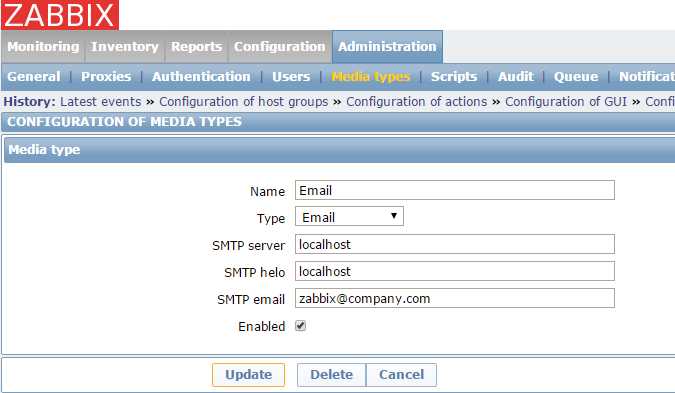Click the CONFIGURATION OF MEDIA TYPES title
Screen dimensions: 675x393
point(124,122)
